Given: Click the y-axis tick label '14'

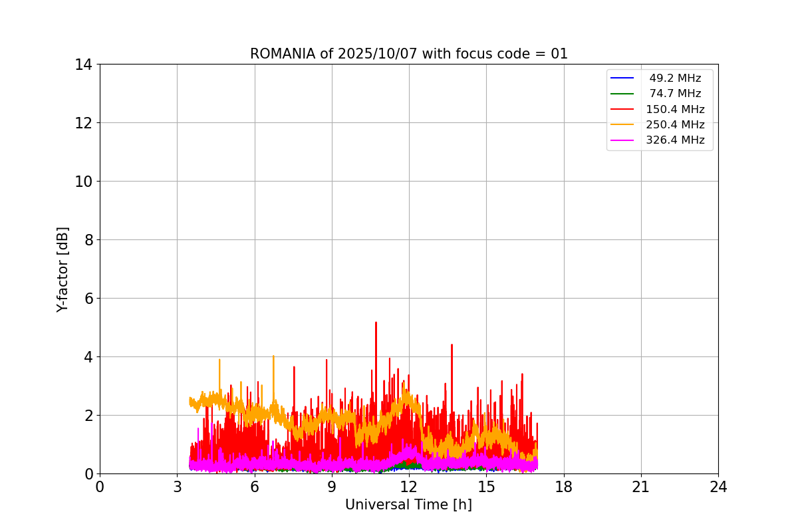Looking at the screenshot, I should (x=83, y=65).
